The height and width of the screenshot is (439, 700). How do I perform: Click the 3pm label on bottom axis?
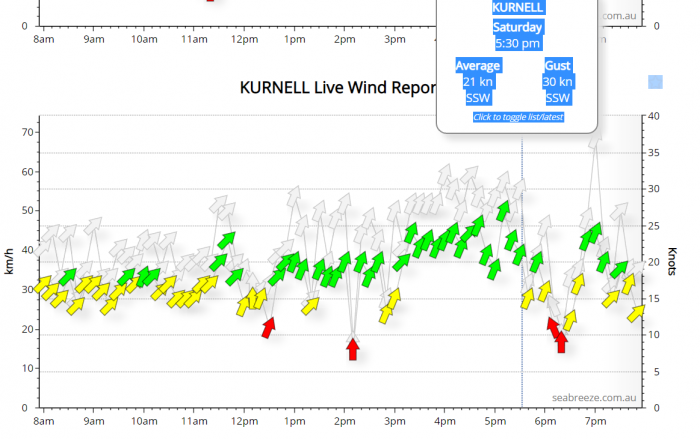[x=394, y=422]
